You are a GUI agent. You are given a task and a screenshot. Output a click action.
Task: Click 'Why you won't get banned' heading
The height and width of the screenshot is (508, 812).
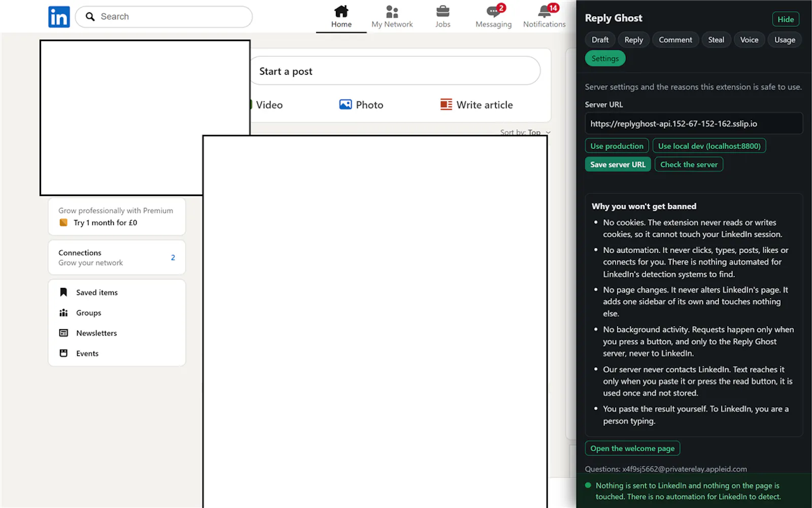(644, 206)
